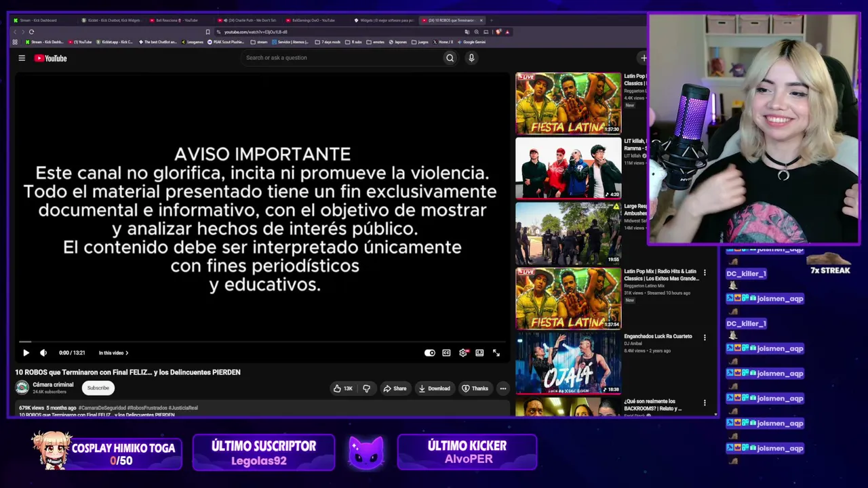This screenshot has width=868, height=488.
Task: Open the Cámara criminal channel avatar
Action: tap(22, 388)
